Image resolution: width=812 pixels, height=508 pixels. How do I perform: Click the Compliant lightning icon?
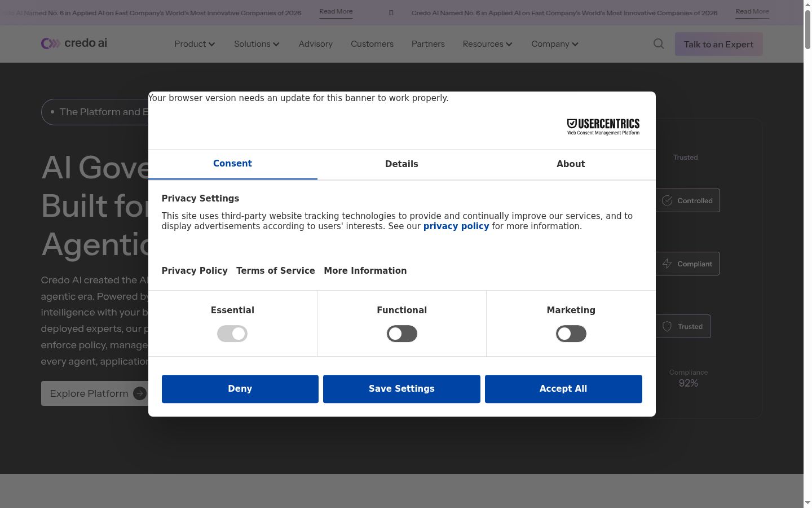click(667, 264)
